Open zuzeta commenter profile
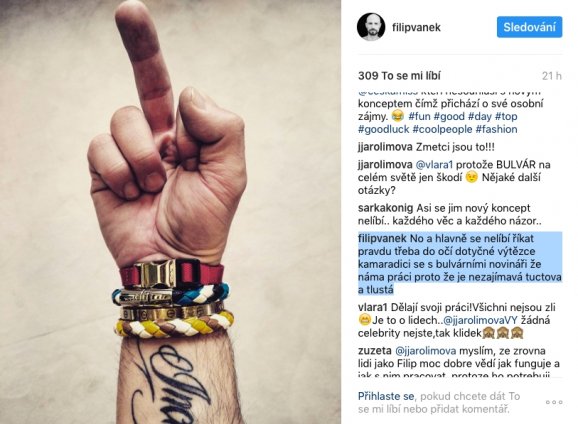 point(375,351)
